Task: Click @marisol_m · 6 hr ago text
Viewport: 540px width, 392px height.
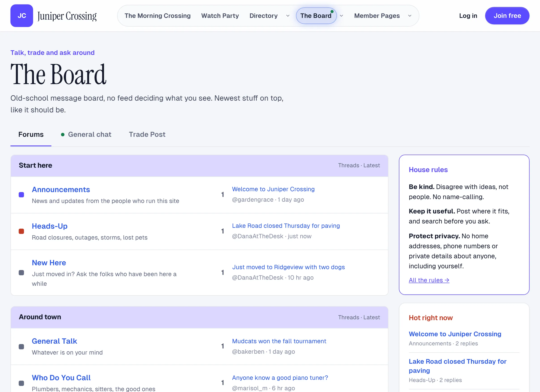Action: click(x=263, y=388)
